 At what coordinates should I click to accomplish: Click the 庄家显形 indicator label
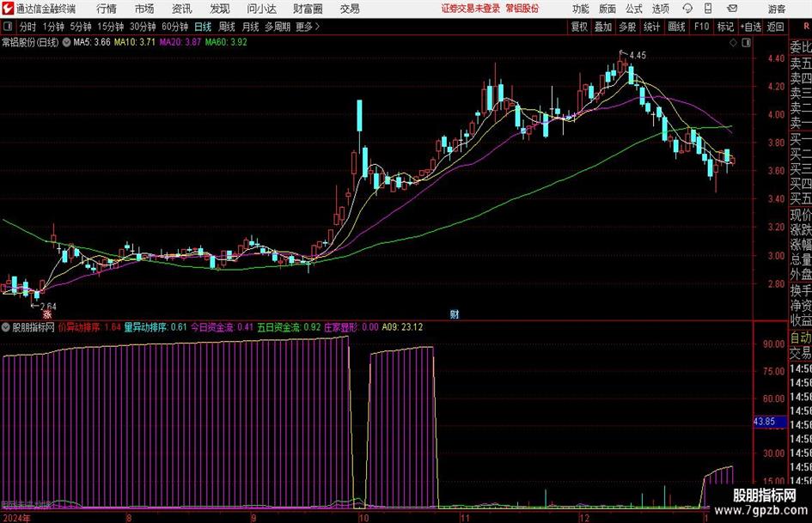(351, 327)
